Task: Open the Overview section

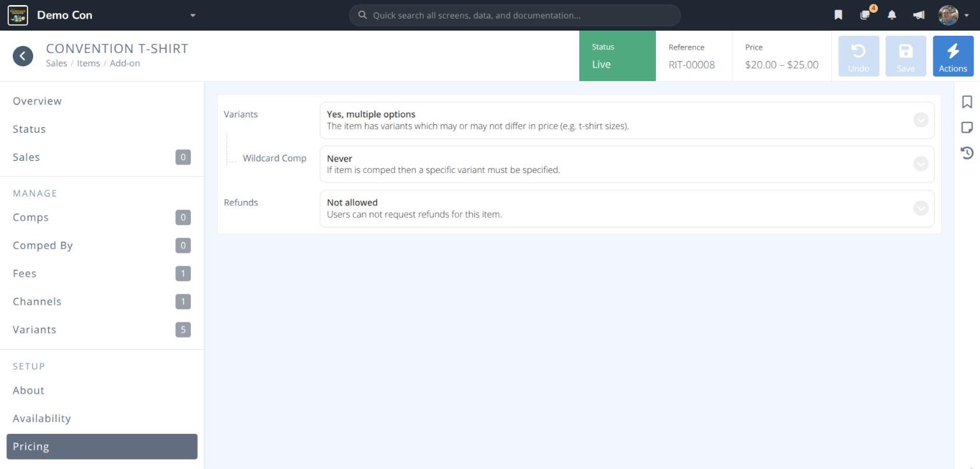Action: (x=102, y=101)
